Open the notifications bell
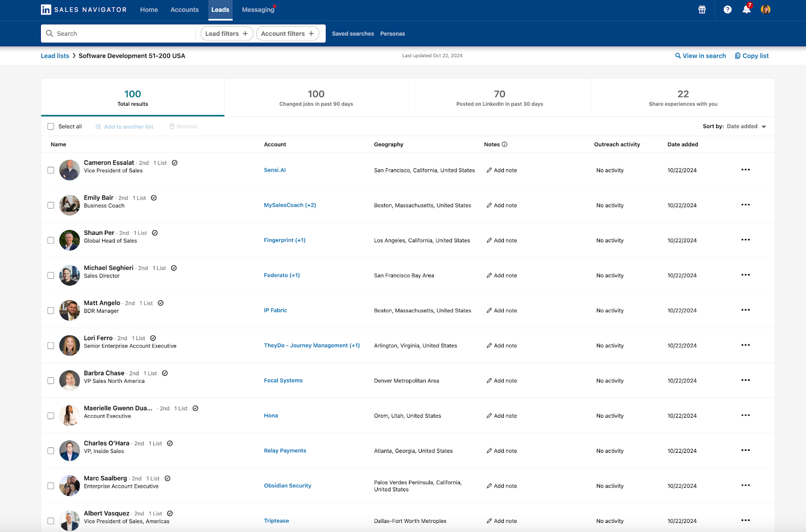The image size is (806, 532). pyautogui.click(x=747, y=10)
